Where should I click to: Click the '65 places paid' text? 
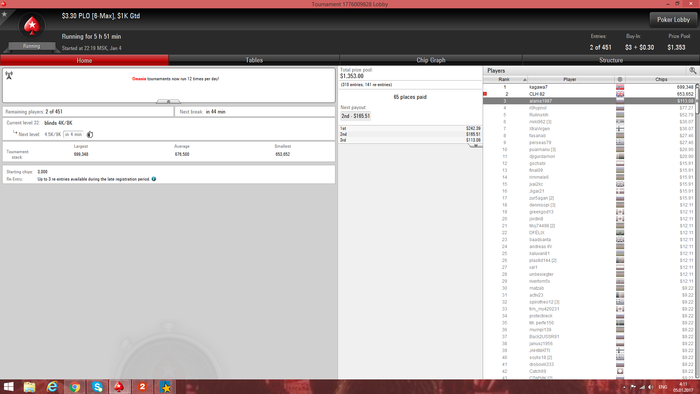(x=410, y=97)
